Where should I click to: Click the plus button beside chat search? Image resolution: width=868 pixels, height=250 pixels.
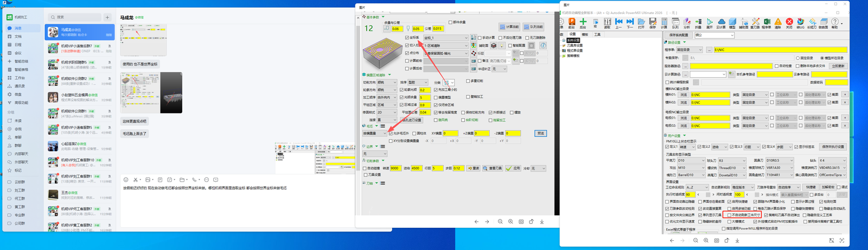(x=107, y=17)
